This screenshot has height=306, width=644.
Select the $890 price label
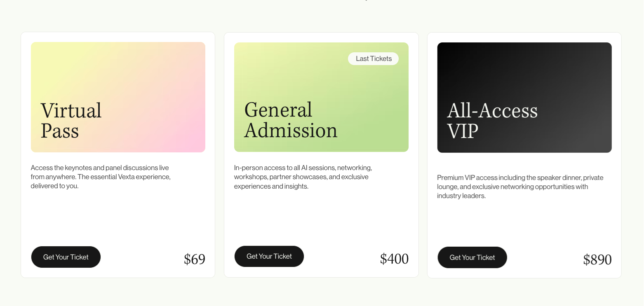pyautogui.click(x=597, y=259)
